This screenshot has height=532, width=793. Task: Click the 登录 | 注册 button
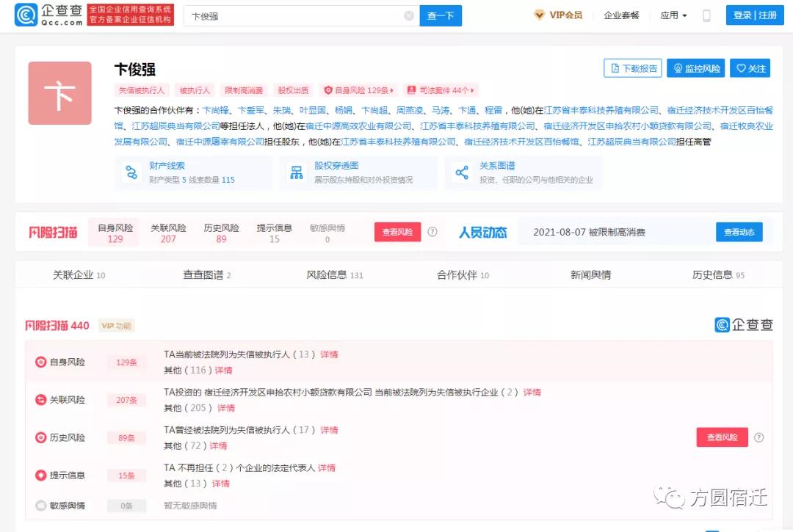coord(755,15)
